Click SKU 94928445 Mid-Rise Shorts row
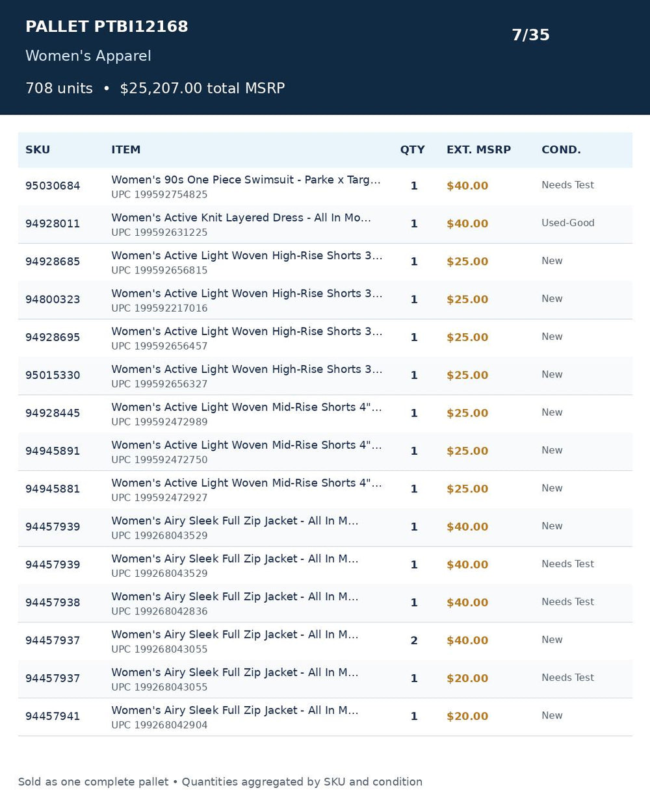Screen dimensions: 650x812 (325, 414)
